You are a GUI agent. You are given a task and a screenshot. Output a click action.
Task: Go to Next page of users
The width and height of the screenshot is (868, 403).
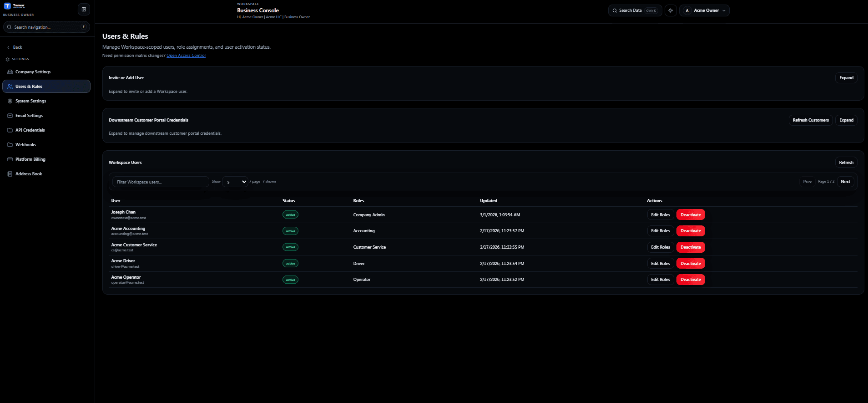coord(845,182)
